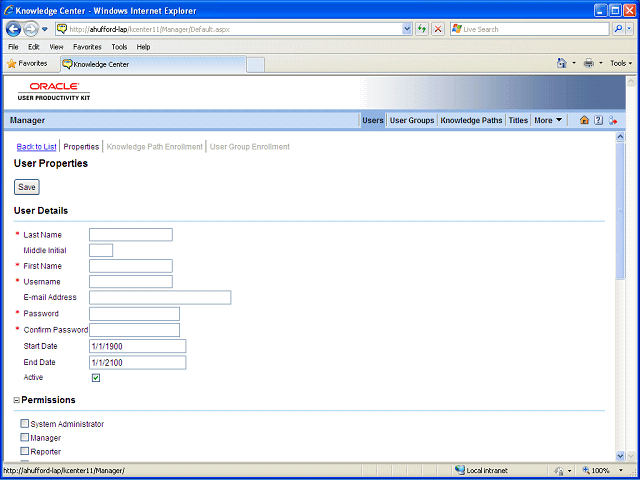640x480 pixels.
Task: Click the E-mail Address input field
Action: pyautogui.click(x=160, y=297)
